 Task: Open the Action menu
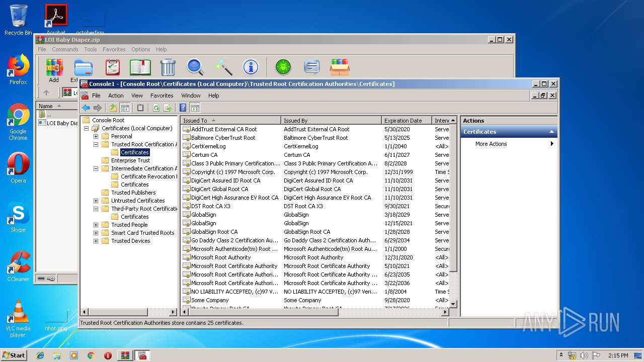tap(116, 96)
